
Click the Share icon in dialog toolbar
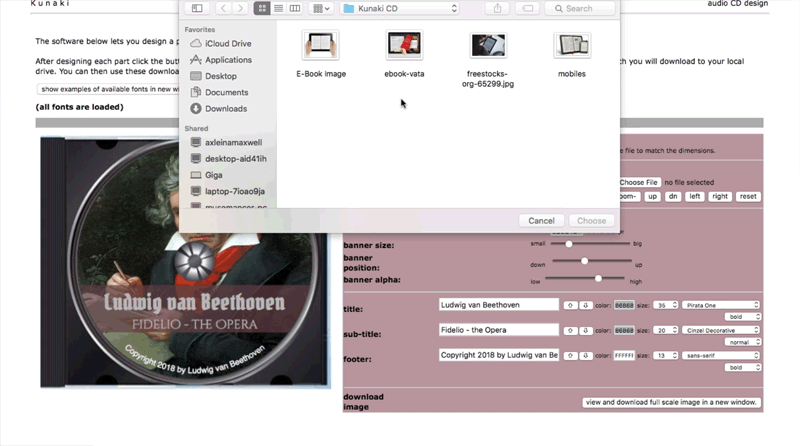[x=498, y=8]
